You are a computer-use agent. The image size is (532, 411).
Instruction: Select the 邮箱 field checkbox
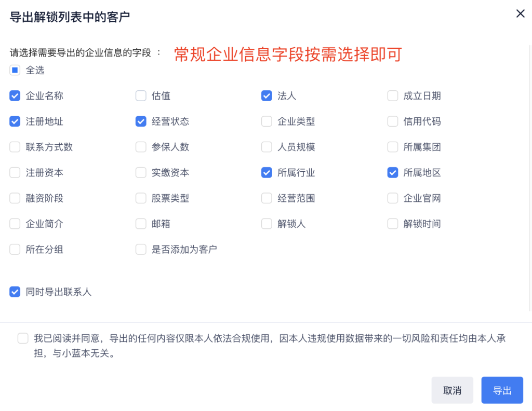point(141,224)
